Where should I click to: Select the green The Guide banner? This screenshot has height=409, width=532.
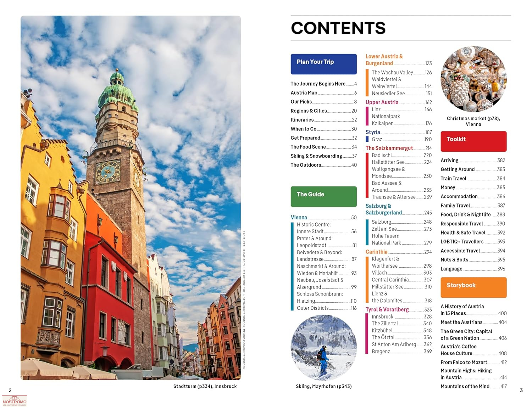[323, 196]
